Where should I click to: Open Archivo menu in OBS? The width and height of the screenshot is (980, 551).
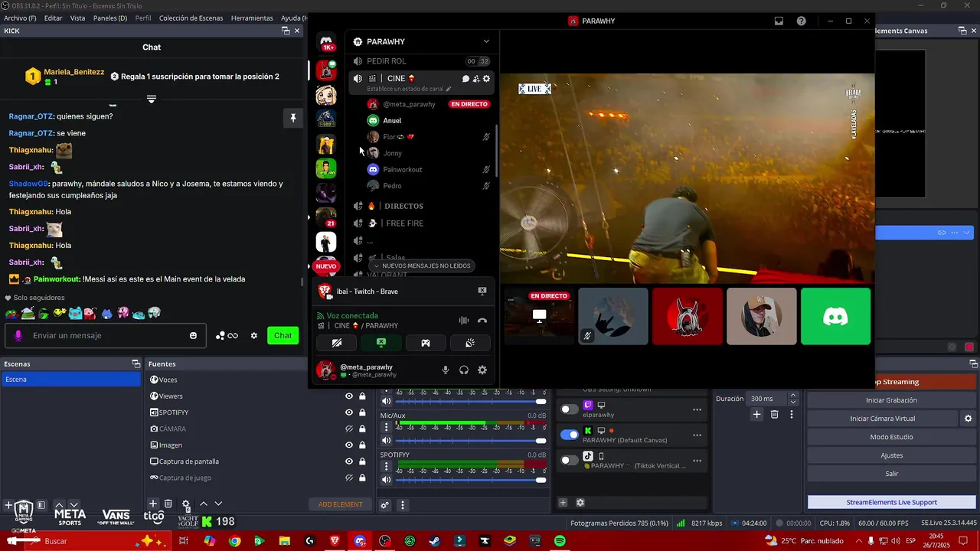pyautogui.click(x=20, y=18)
